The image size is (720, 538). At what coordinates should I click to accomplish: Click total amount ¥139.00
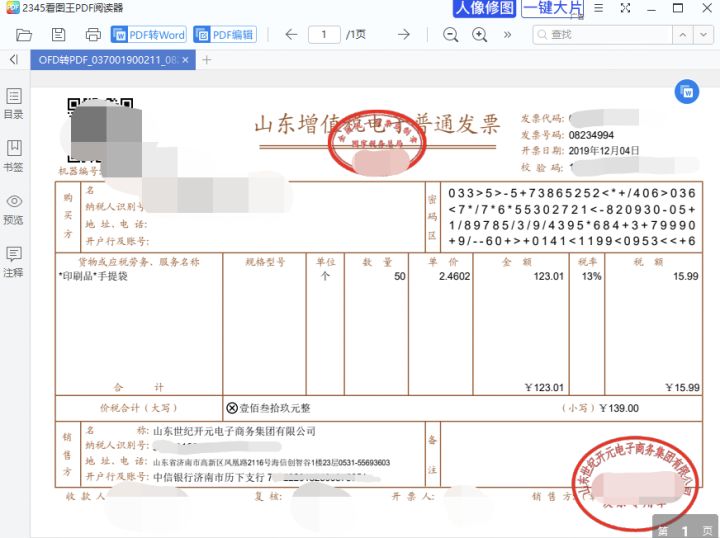coord(619,408)
